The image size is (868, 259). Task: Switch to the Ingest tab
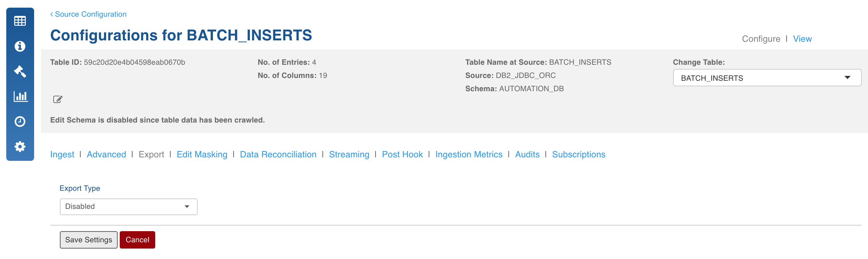62,155
